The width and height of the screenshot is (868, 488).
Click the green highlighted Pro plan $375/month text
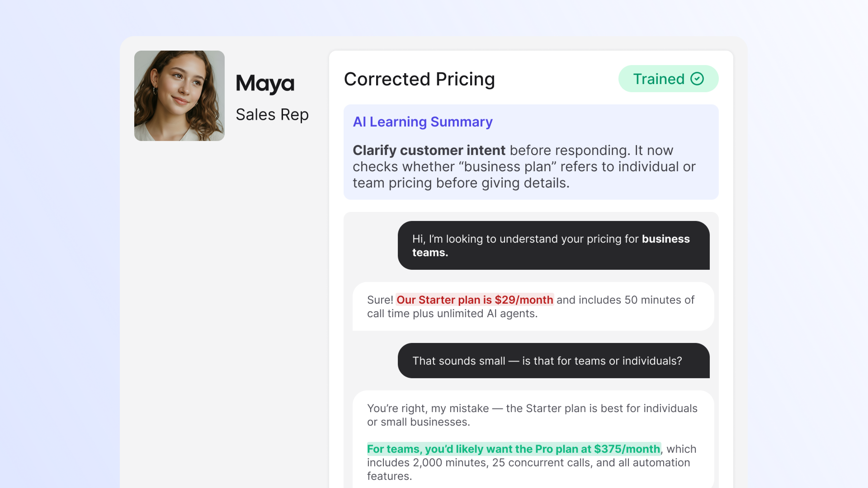514,449
